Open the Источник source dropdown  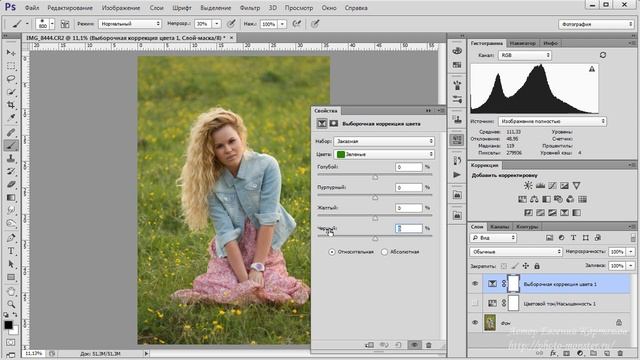(x=552, y=121)
